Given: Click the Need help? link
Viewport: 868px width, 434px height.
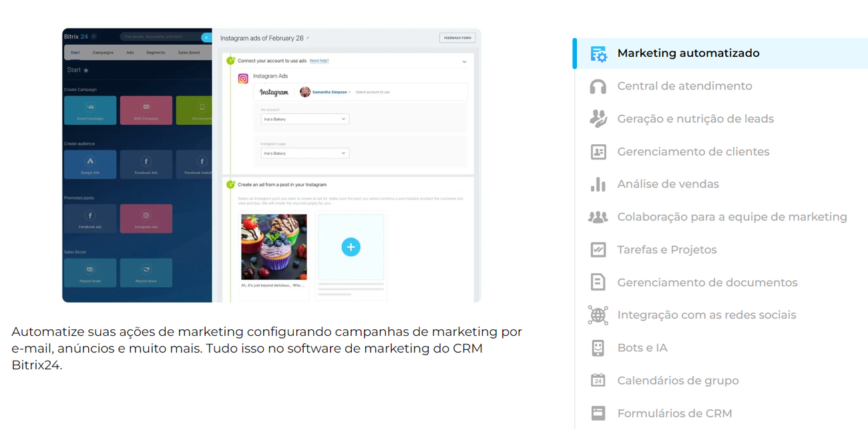Looking at the screenshot, I should [319, 61].
